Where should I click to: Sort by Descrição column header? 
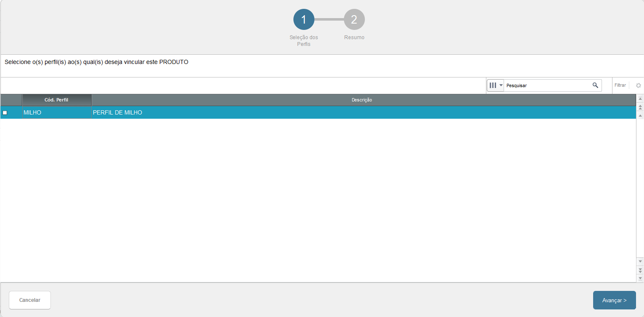click(x=364, y=100)
